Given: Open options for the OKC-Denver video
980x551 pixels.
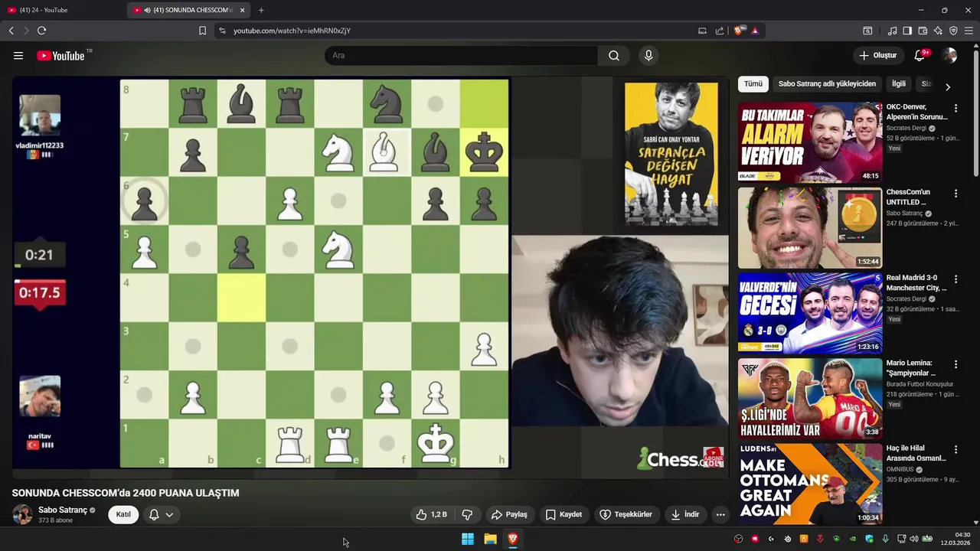Looking at the screenshot, I should tap(955, 109).
